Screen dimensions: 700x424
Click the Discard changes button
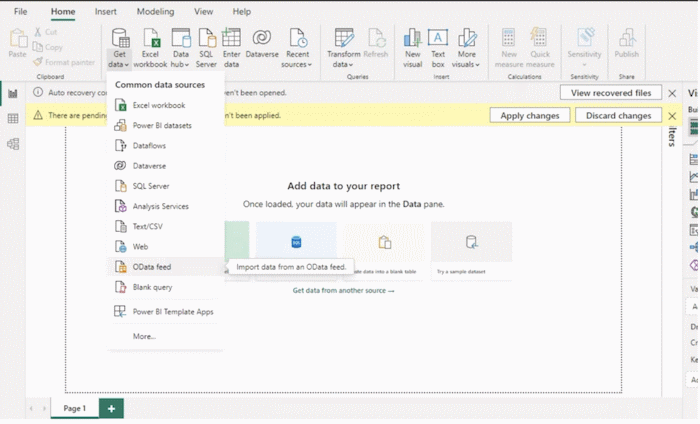[x=618, y=116]
